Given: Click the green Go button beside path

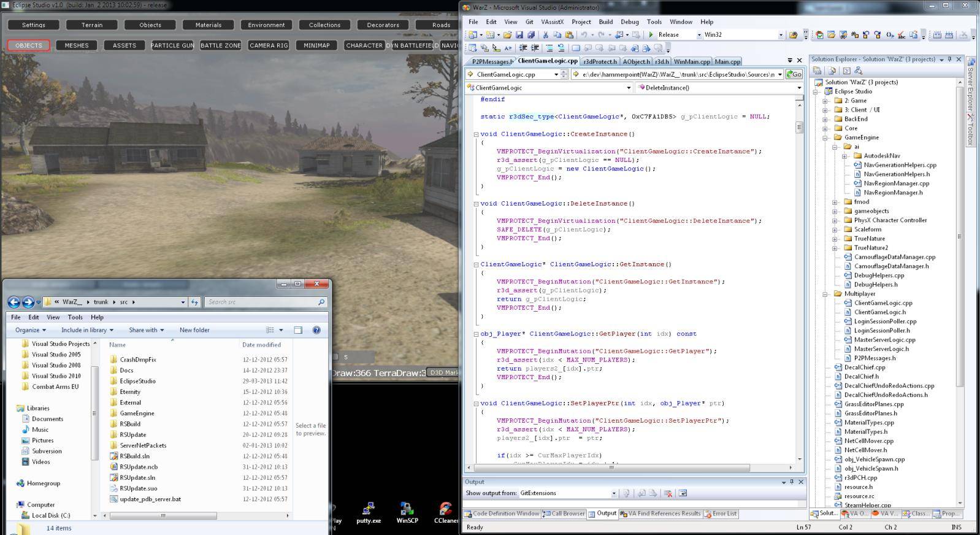Looking at the screenshot, I should click(x=794, y=74).
